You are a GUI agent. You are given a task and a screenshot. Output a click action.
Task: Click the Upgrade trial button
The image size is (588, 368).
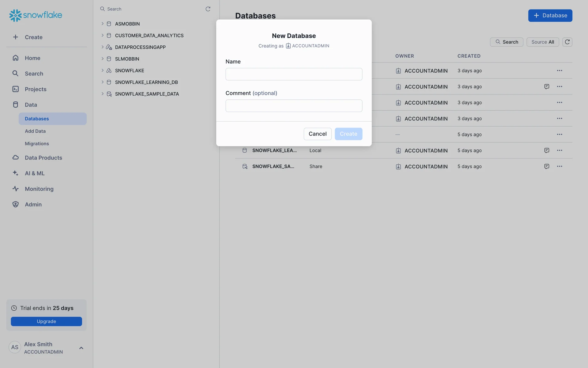47,321
